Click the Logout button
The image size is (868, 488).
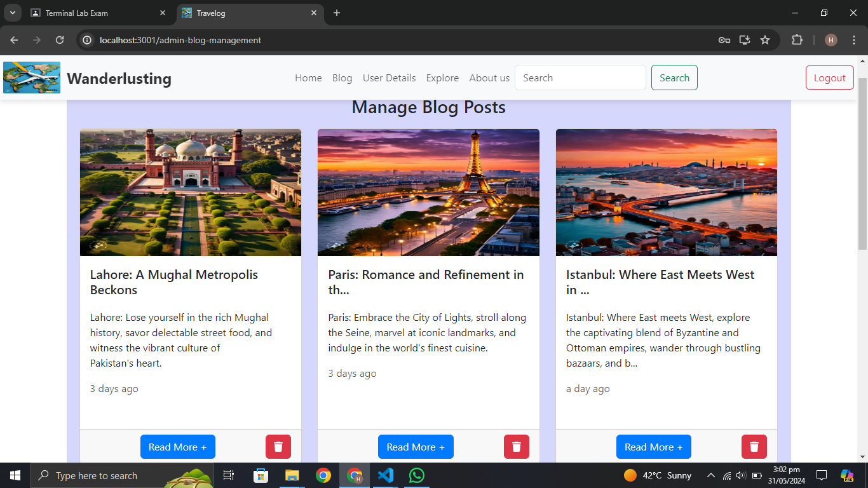(x=830, y=78)
